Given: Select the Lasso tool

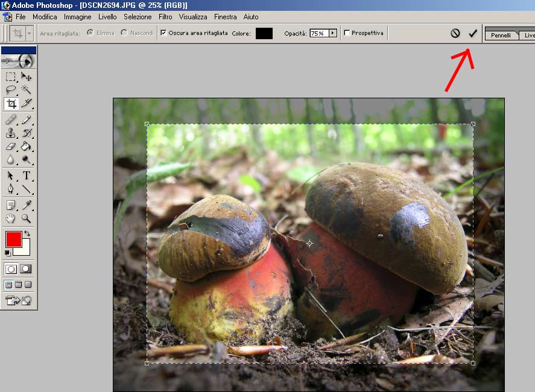Looking at the screenshot, I should tap(11, 89).
